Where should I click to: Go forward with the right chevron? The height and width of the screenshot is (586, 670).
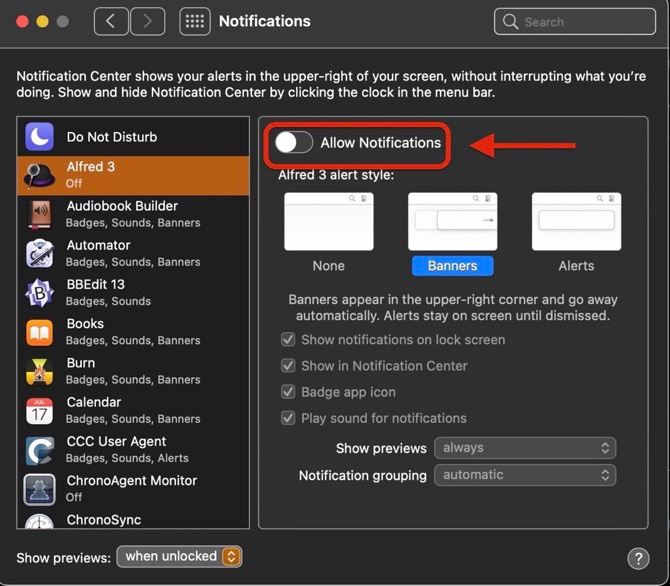[147, 21]
